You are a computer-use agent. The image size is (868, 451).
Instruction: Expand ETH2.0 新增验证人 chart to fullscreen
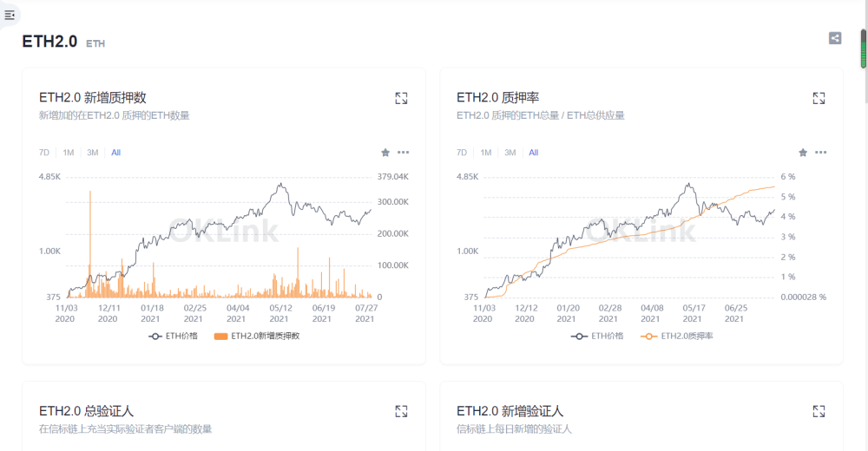tap(819, 411)
